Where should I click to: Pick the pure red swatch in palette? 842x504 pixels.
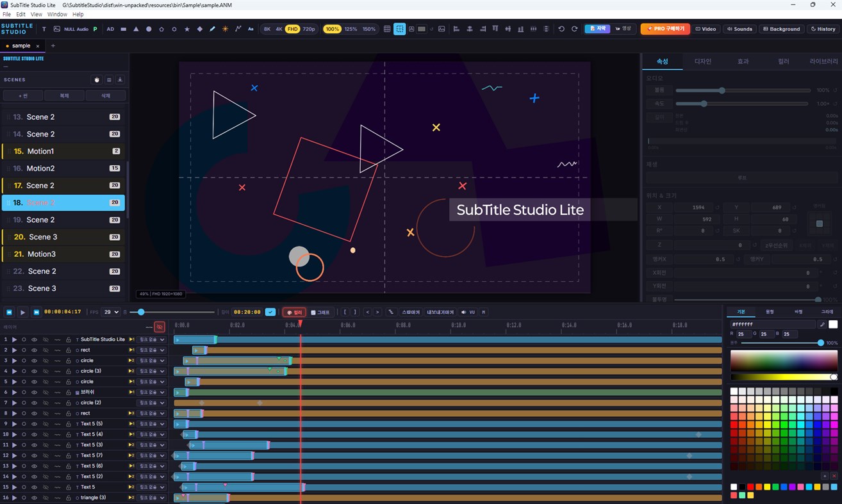point(734,425)
